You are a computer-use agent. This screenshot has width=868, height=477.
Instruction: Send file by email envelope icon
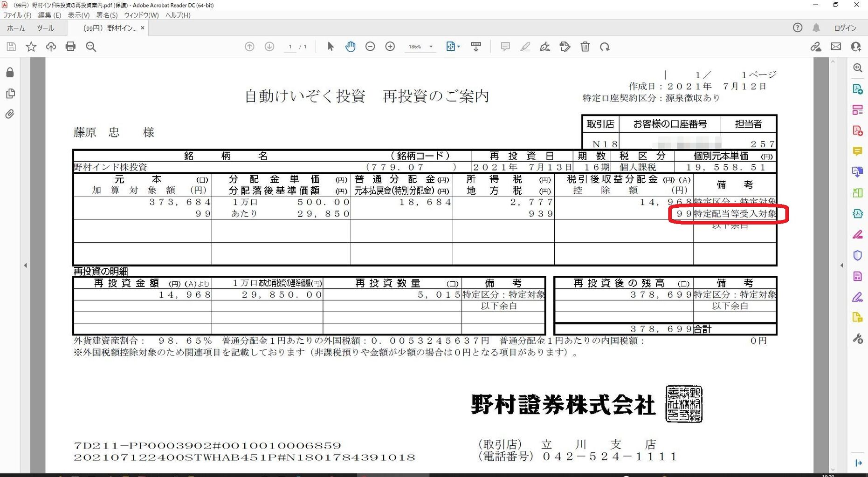[x=836, y=47]
